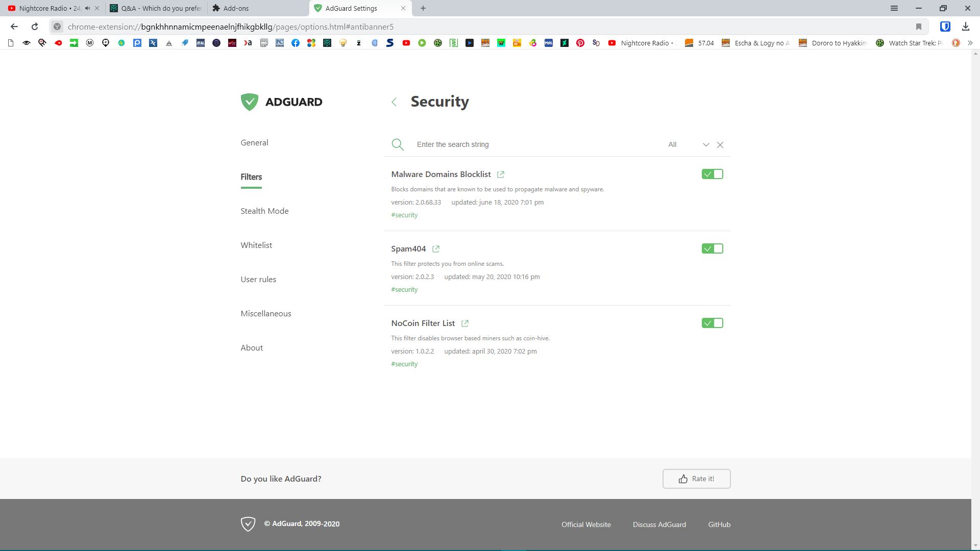Go back using browser back arrow
The image size is (980, 551).
14,27
